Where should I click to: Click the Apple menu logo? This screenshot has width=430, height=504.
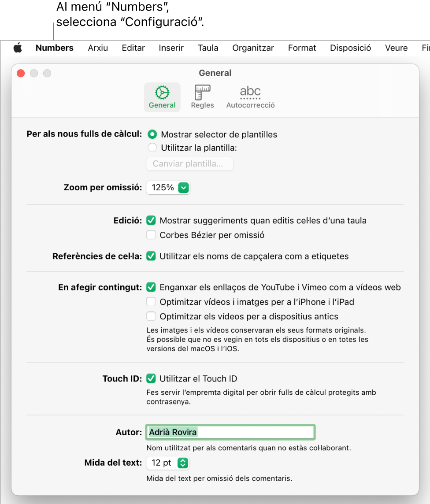(x=18, y=48)
